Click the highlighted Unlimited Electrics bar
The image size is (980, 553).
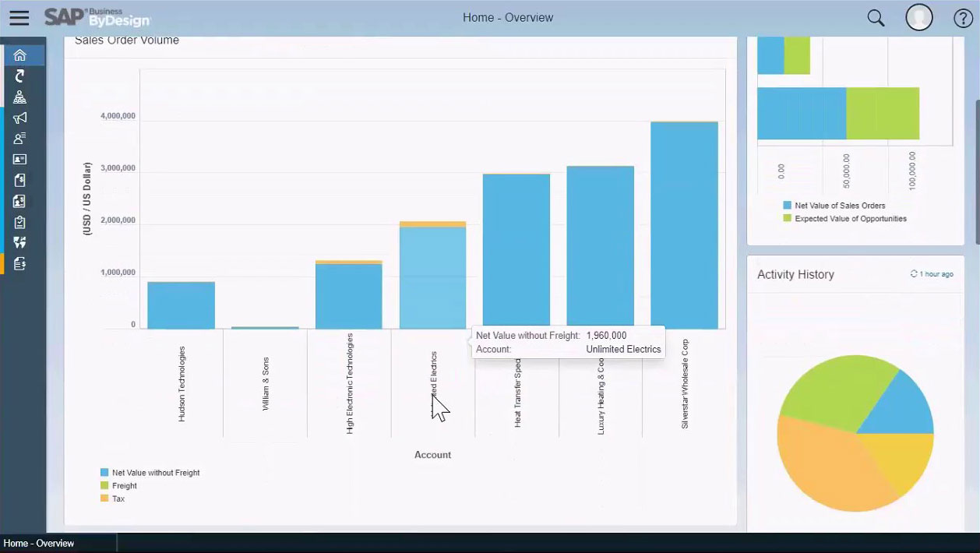(432, 277)
